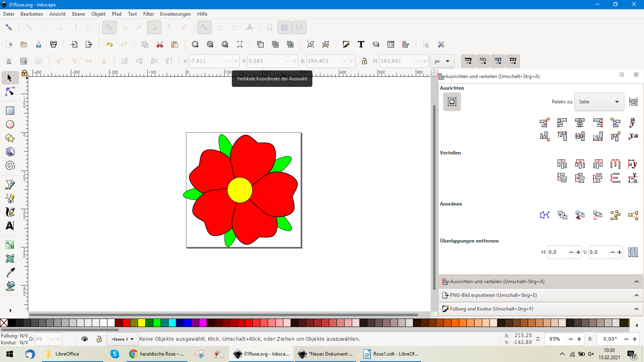Select the Star and polygon tool
This screenshot has width=644, height=362.
point(10,138)
